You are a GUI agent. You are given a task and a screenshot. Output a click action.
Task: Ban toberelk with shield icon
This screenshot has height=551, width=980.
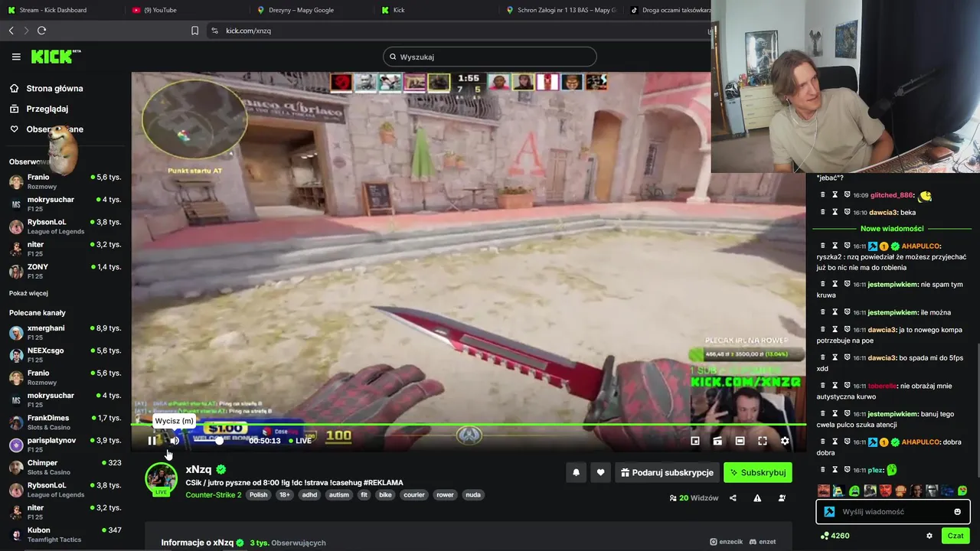(x=848, y=386)
